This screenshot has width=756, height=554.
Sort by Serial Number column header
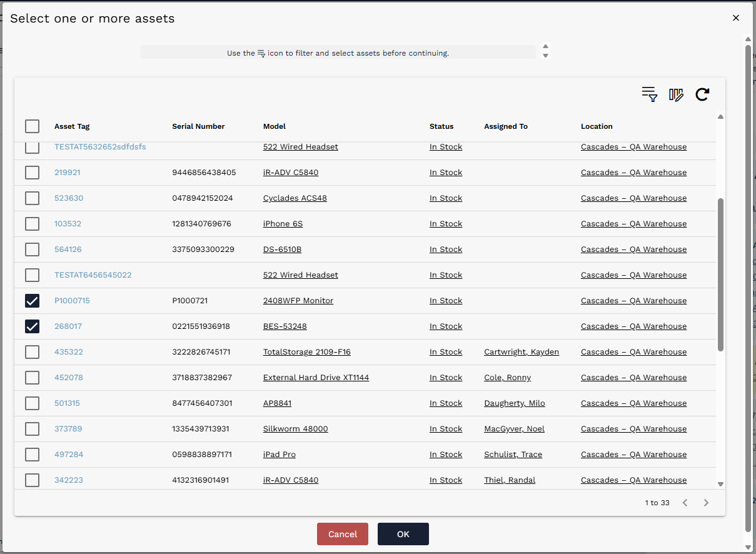pos(198,126)
